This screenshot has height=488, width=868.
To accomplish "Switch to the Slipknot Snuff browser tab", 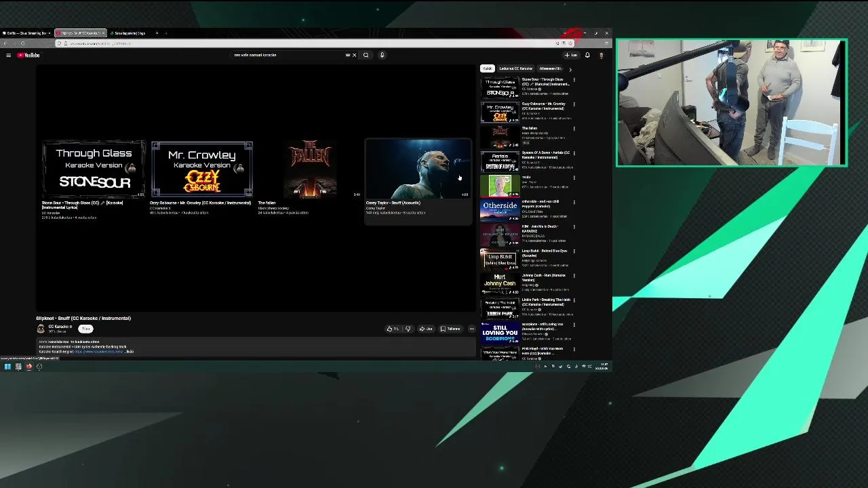I will [80, 33].
